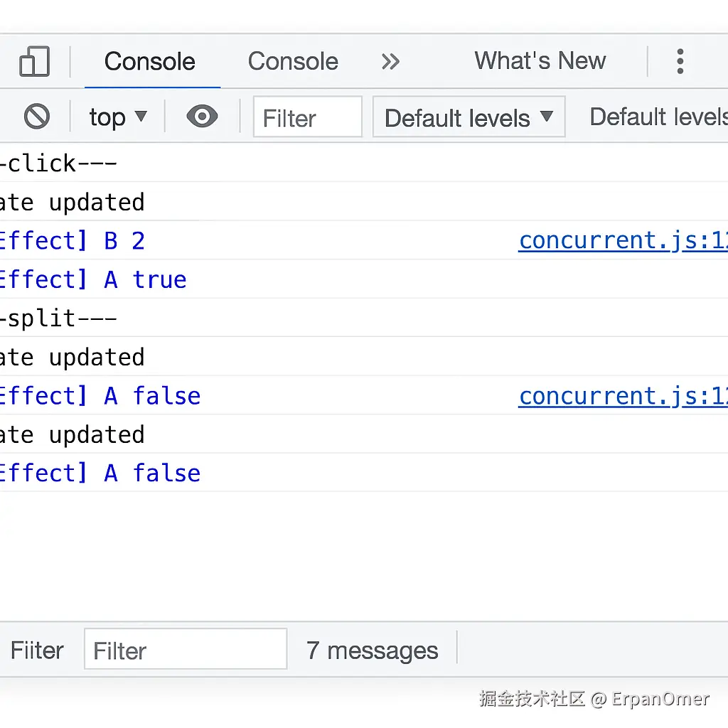Viewport: 728px width, 728px height.
Task: Toggle the device toolbar icon
Action: [x=34, y=61]
